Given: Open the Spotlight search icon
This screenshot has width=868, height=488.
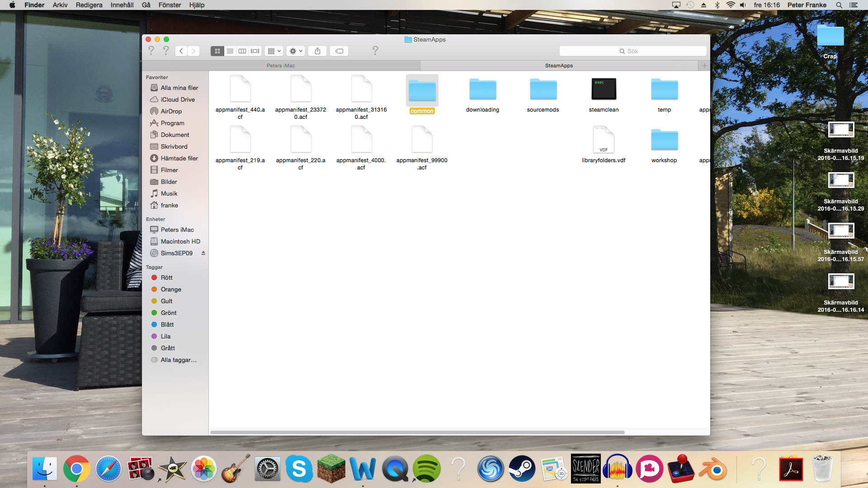Looking at the screenshot, I should click(x=839, y=5).
